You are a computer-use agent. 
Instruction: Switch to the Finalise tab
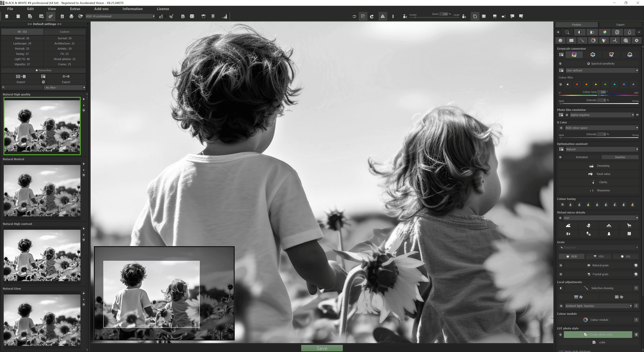[x=576, y=24]
